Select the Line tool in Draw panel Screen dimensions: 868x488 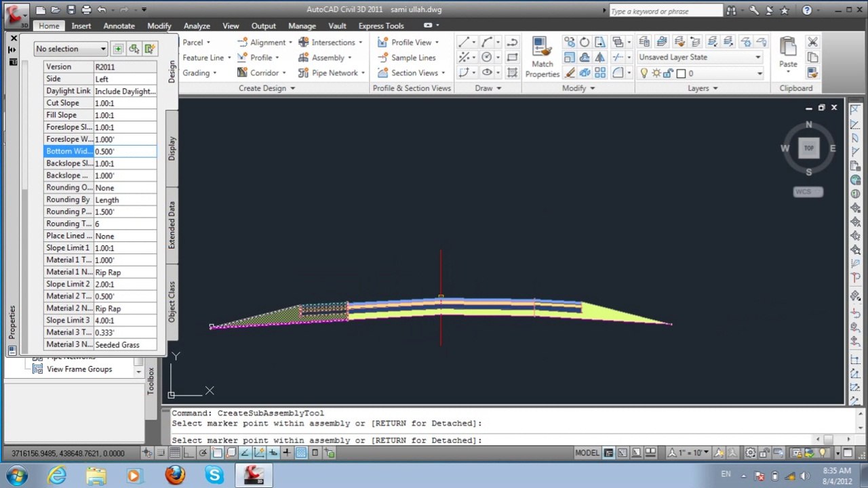click(x=463, y=42)
